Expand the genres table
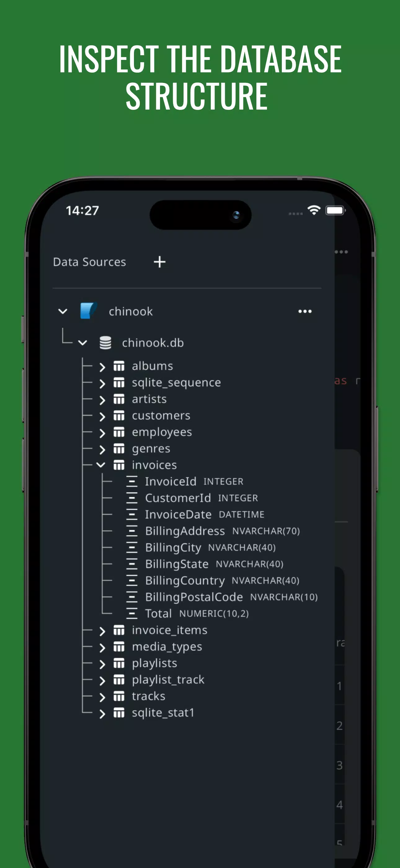This screenshot has height=868, width=400. tap(102, 450)
